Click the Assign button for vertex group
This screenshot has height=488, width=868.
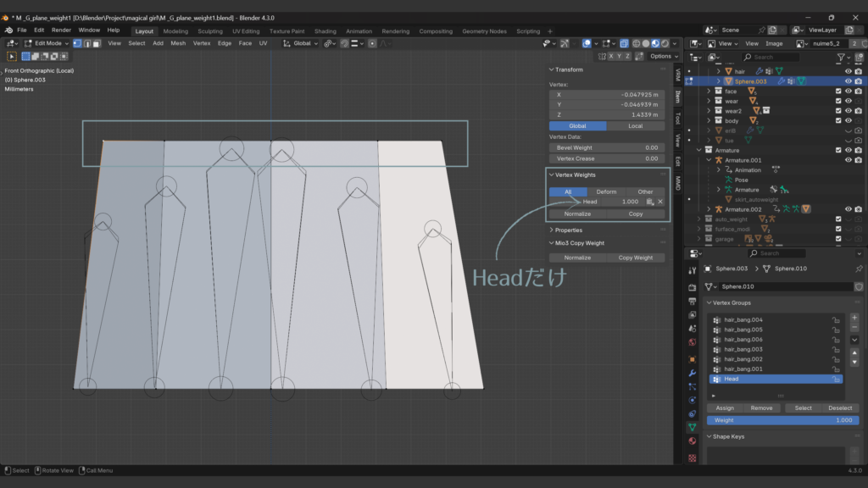pos(725,408)
